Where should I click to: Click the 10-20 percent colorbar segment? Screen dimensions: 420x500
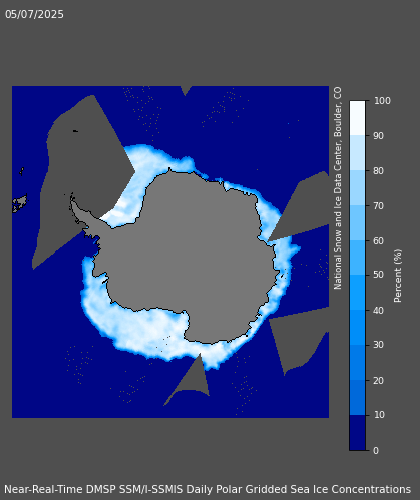click(357, 398)
